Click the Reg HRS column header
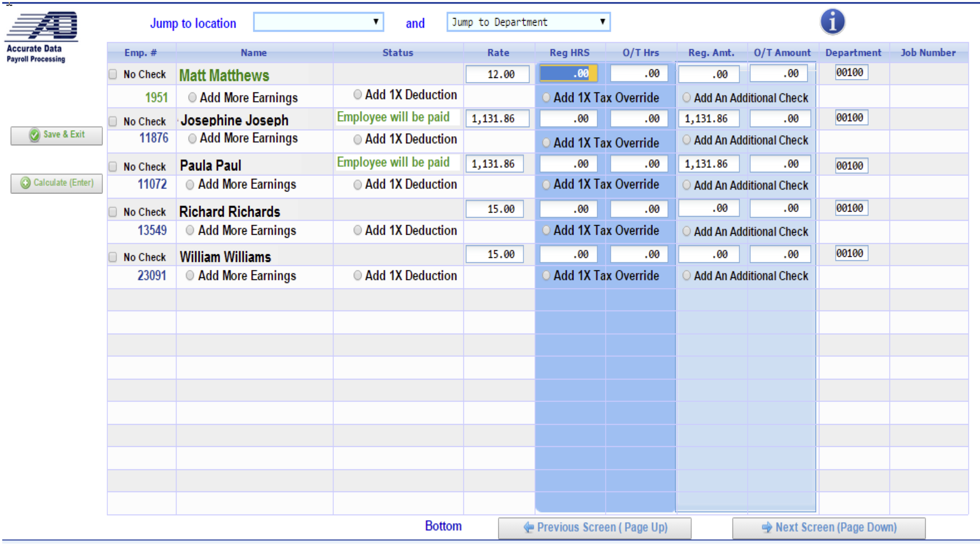The height and width of the screenshot is (544, 980). (569, 53)
